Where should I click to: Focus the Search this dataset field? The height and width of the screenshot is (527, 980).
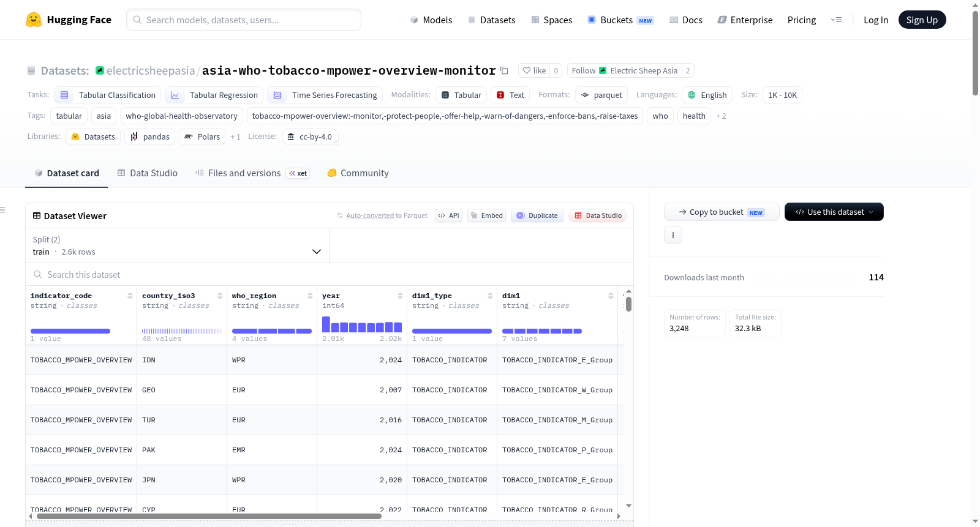(330, 275)
